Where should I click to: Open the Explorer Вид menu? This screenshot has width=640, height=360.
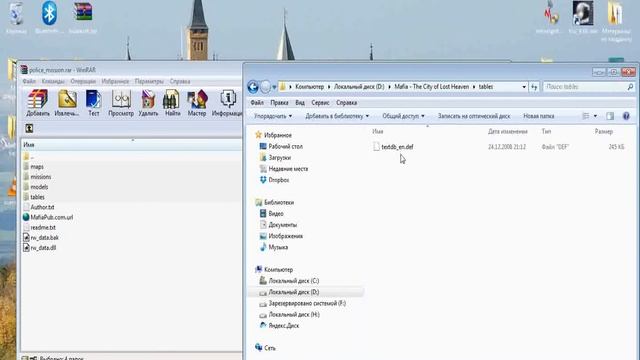click(x=300, y=103)
